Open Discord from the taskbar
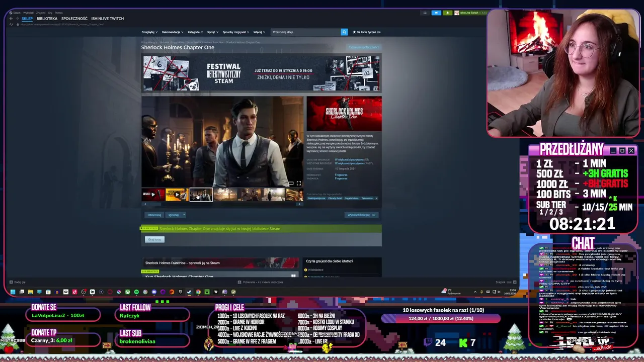Image resolution: width=644 pixels, height=362 pixels. 154,292
